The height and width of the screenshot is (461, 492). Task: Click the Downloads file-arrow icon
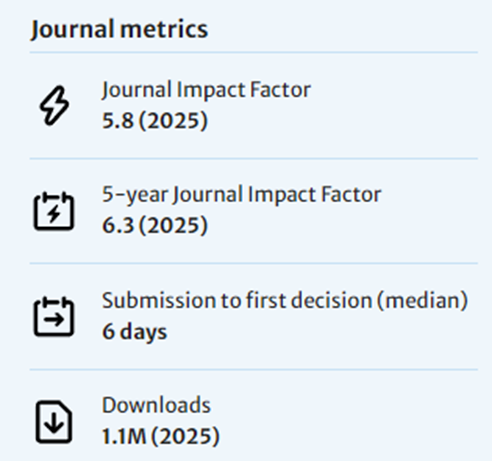pos(54,422)
